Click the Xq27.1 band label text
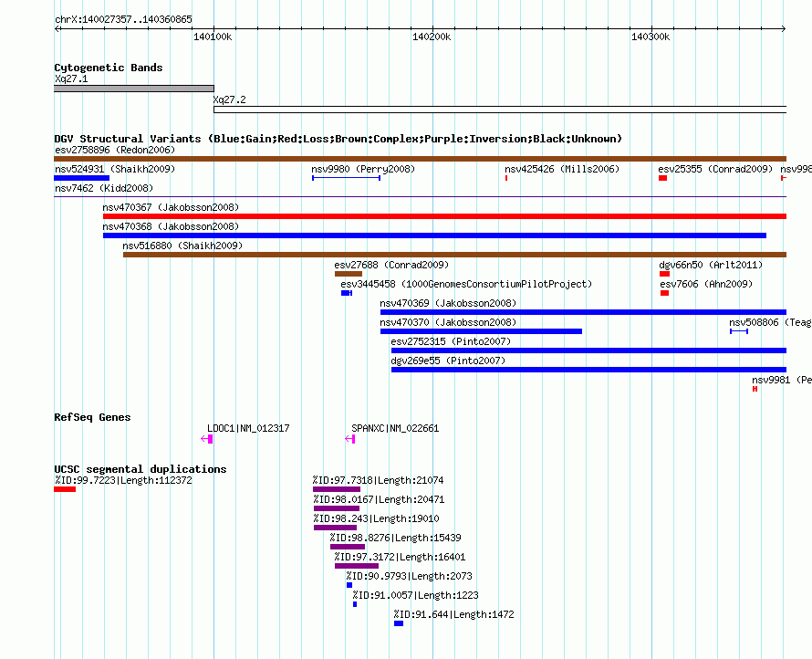Image resolution: width=812 pixels, height=659 pixels. point(71,79)
